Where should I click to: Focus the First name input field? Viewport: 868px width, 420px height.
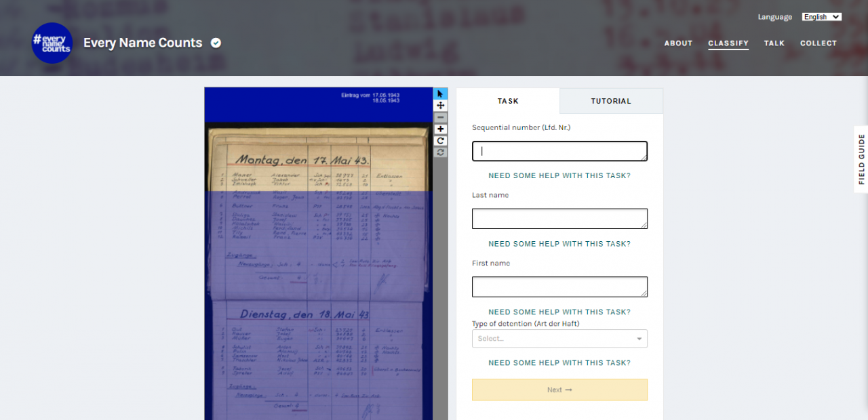[x=559, y=287]
